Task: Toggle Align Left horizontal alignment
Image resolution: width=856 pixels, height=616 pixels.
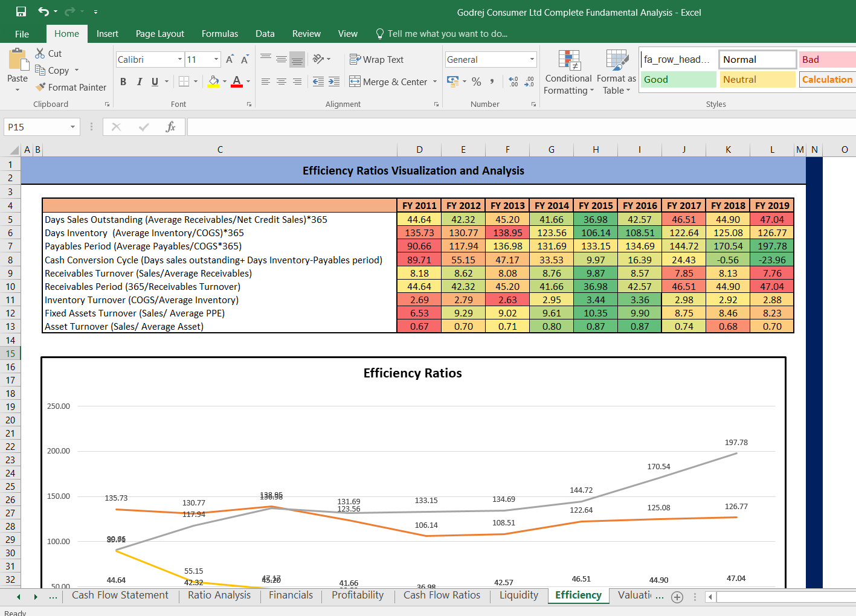Action: click(x=266, y=82)
